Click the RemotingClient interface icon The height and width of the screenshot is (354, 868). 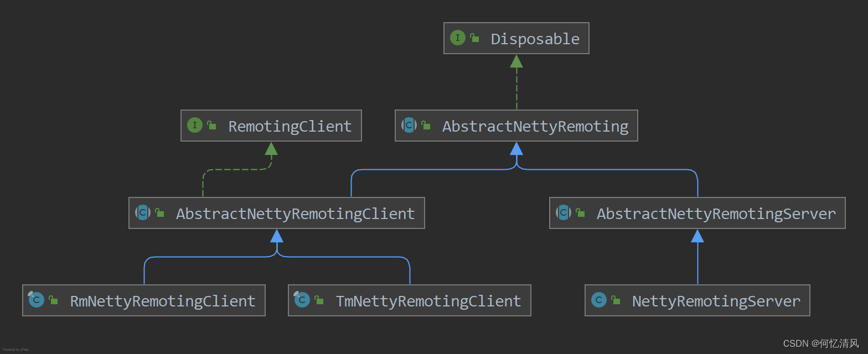tap(195, 126)
